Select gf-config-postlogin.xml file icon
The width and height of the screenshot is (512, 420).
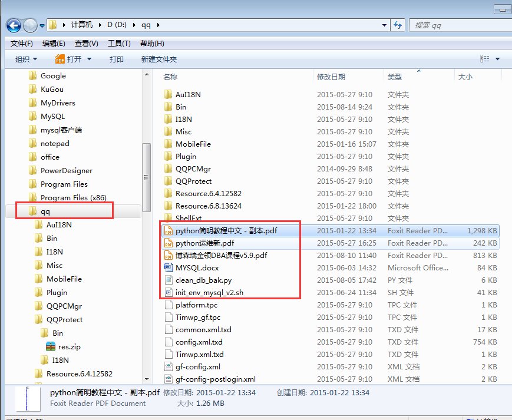pos(169,379)
